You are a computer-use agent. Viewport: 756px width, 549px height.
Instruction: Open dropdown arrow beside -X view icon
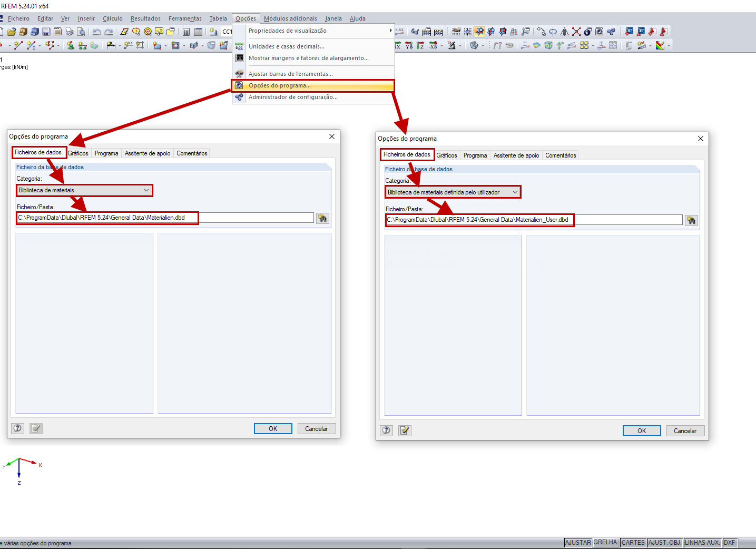(x=441, y=46)
